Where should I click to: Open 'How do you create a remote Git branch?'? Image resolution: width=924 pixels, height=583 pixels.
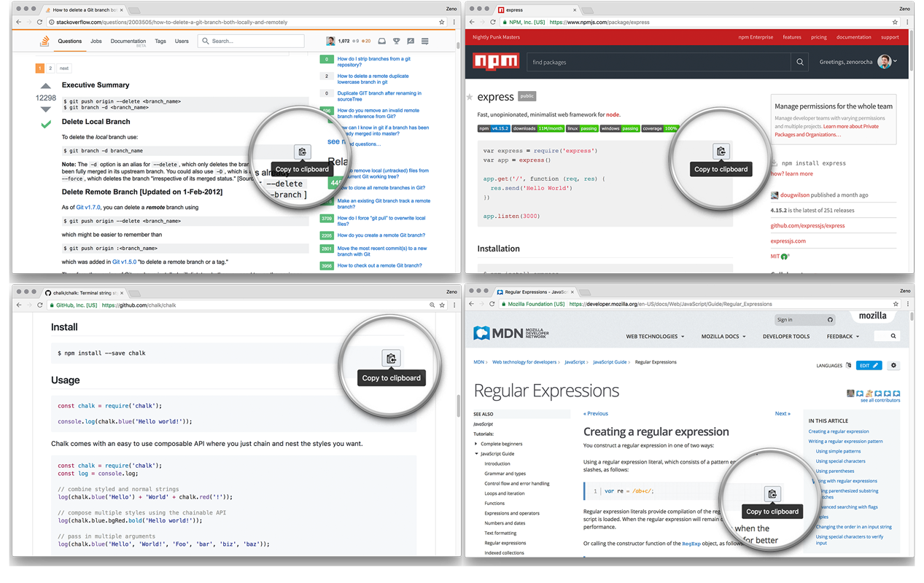pyautogui.click(x=381, y=235)
